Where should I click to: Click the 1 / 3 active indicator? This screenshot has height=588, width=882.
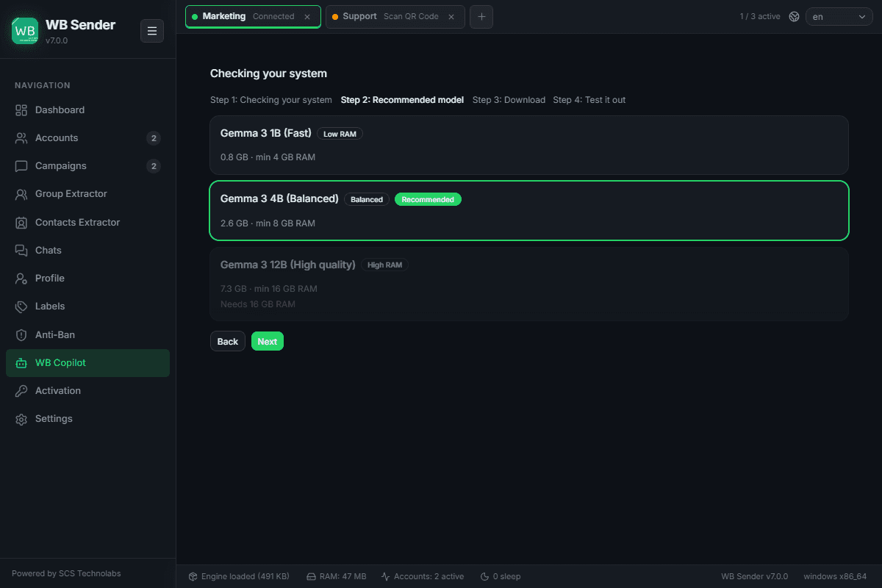[760, 16]
